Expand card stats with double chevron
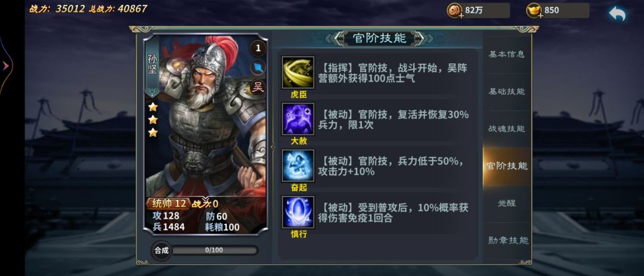644x276 pixels. 205,199
